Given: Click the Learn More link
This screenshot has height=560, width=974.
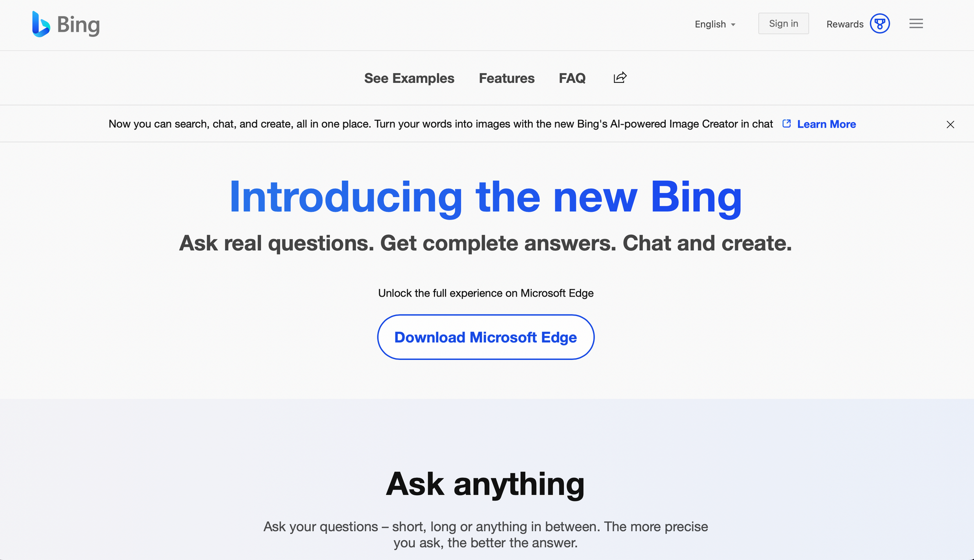Looking at the screenshot, I should 826,124.
